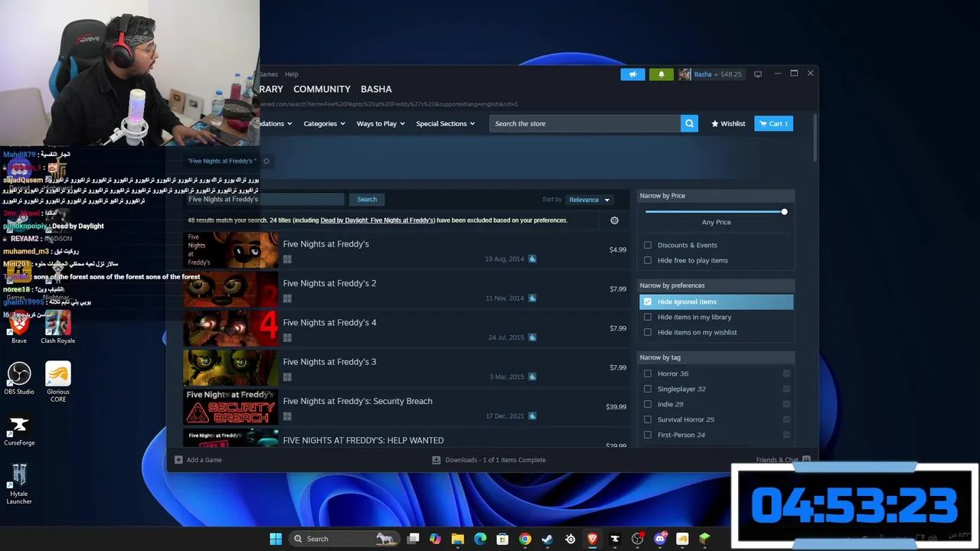Viewport: 980px width, 551px height.
Task: Click review thumbs-up icon for Freddy's 2
Action: tap(532, 298)
